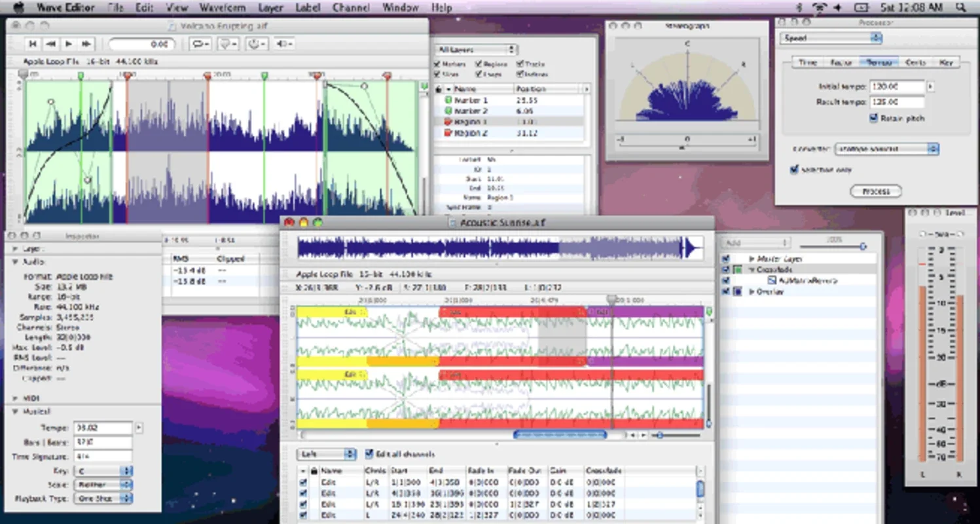Disable the Retain pitch checkbox
The image size is (980, 524).
[873, 119]
